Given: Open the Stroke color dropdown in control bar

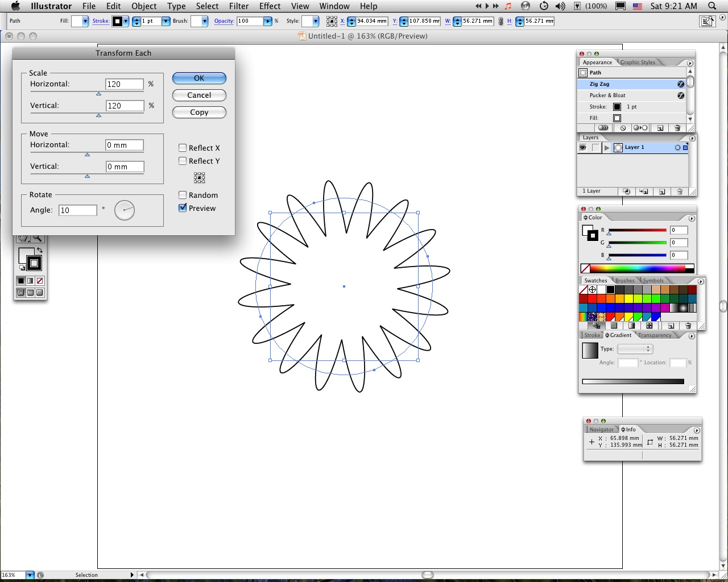Looking at the screenshot, I should point(126,21).
